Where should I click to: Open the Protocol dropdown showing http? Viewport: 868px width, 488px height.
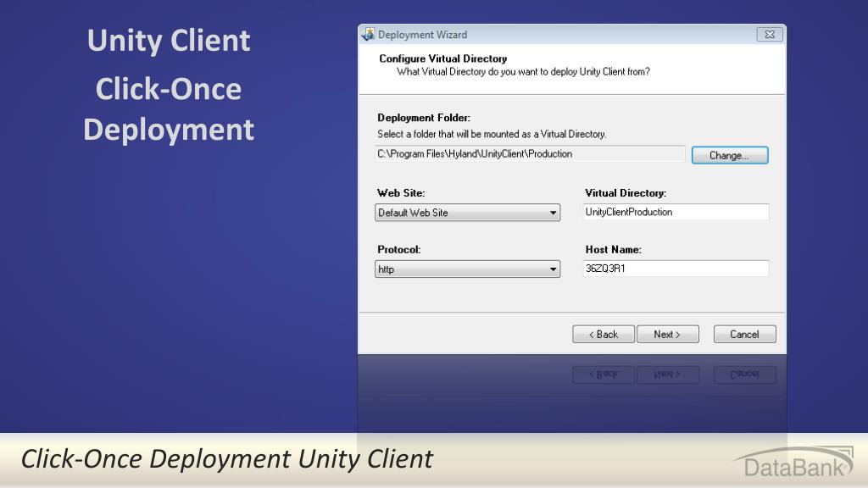467,269
